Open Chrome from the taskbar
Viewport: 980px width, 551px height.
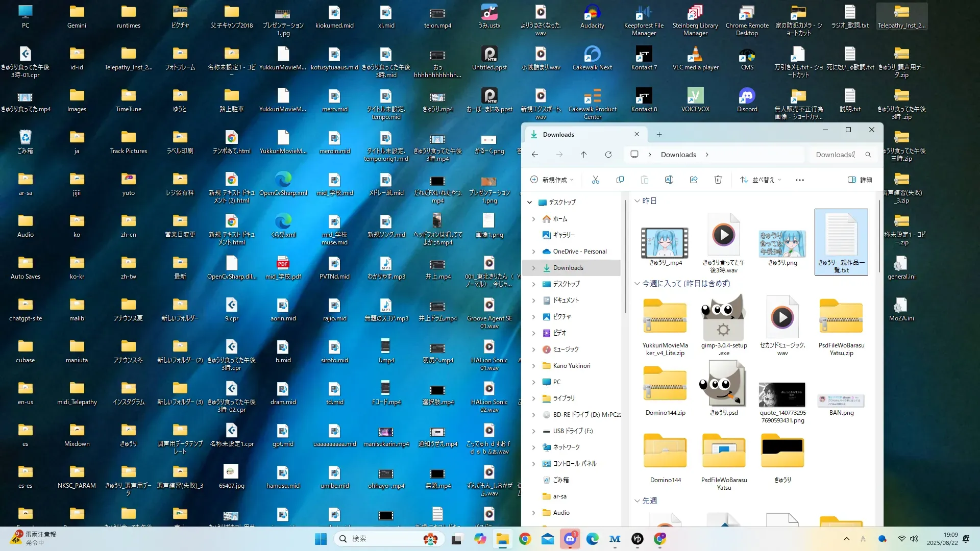525,539
